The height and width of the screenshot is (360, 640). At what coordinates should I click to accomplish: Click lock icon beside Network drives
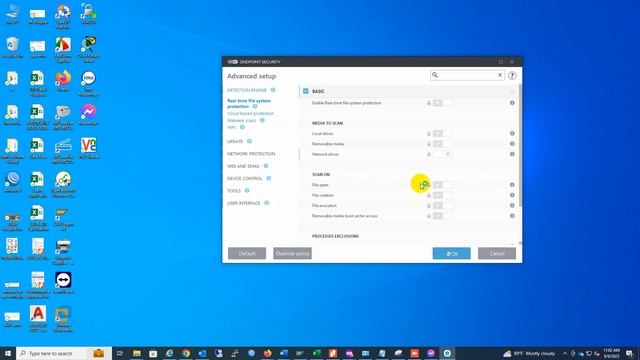(429, 154)
